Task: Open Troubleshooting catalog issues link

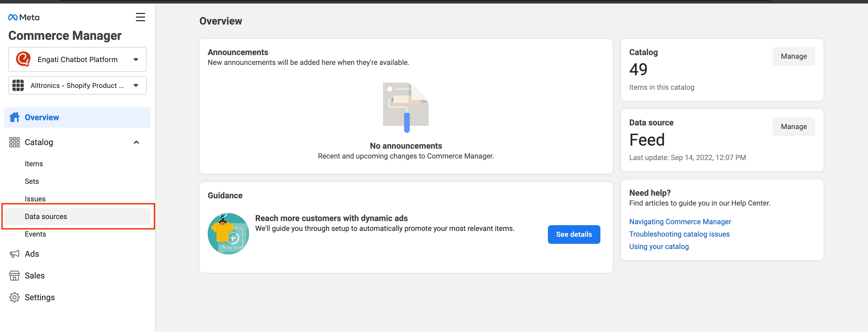Action: coord(679,234)
